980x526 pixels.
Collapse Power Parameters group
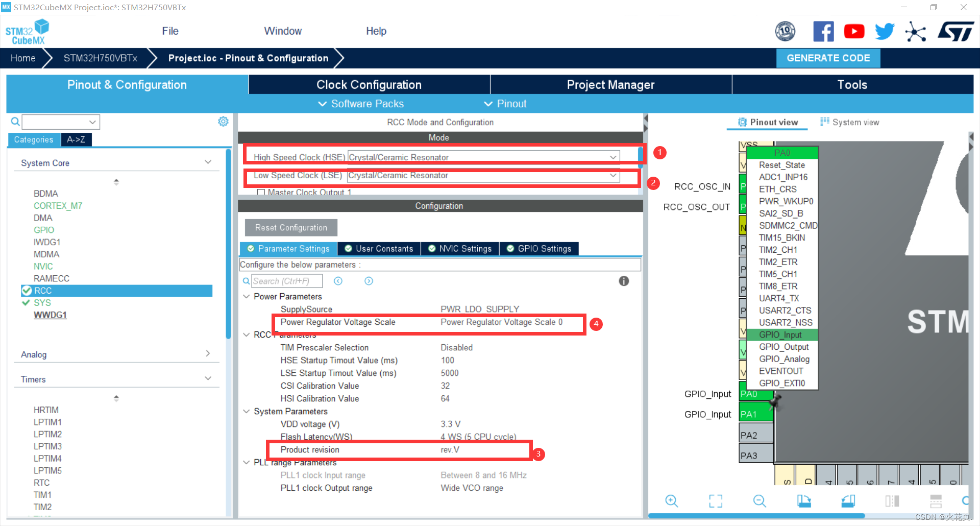246,296
